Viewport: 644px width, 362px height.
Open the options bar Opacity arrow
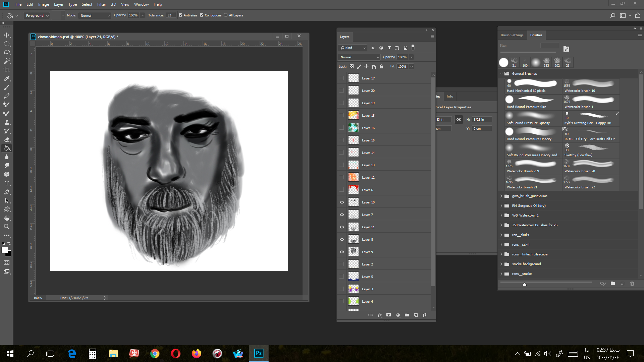[x=143, y=15]
